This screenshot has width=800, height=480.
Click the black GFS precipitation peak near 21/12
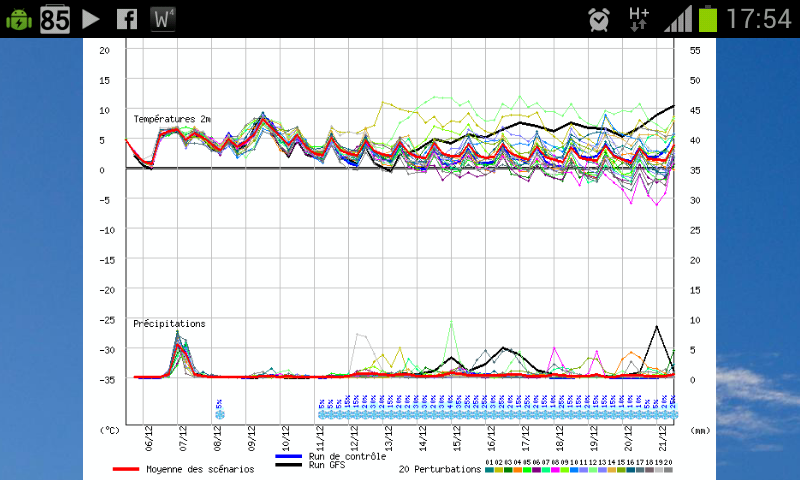click(x=657, y=327)
